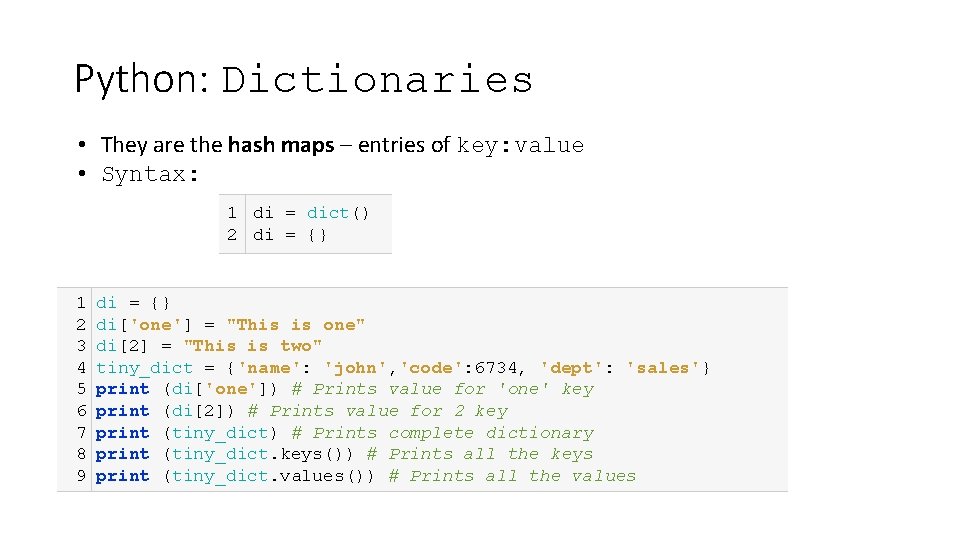Click the string "This is two"
960x540 pixels.
[253, 347]
